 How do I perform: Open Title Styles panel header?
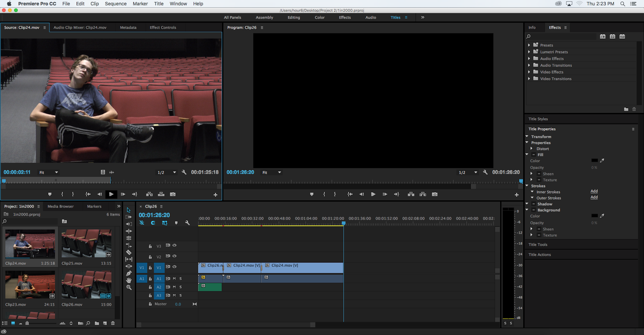pos(538,119)
